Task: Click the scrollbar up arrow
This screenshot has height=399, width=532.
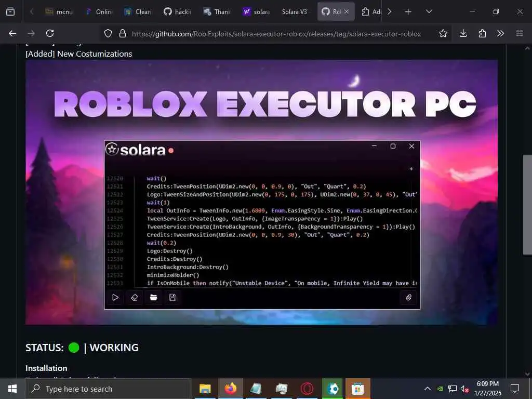Action: (527, 48)
